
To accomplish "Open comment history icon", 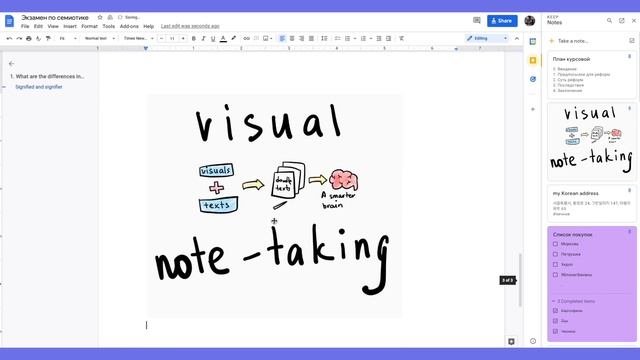I will click(477, 20).
